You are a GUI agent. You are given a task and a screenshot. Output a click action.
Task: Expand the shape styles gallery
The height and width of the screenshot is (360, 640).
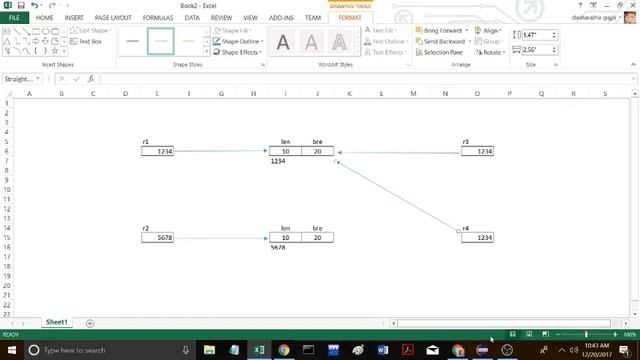pyautogui.click(x=207, y=52)
